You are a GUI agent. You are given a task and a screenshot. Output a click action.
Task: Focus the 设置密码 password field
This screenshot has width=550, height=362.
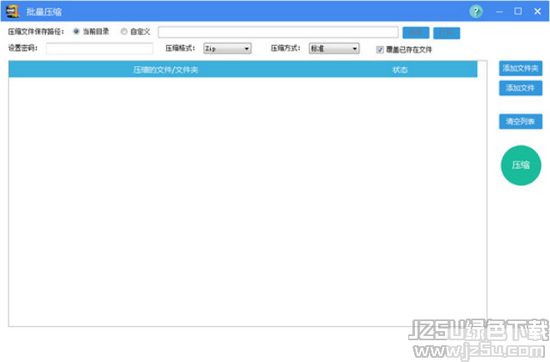(x=100, y=48)
